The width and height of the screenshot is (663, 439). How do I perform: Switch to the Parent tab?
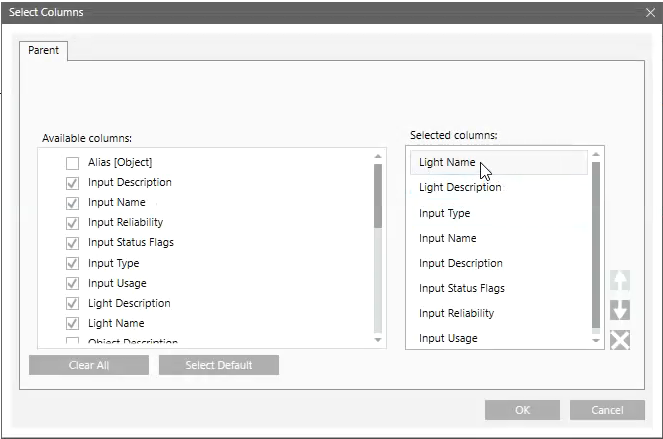click(43, 50)
